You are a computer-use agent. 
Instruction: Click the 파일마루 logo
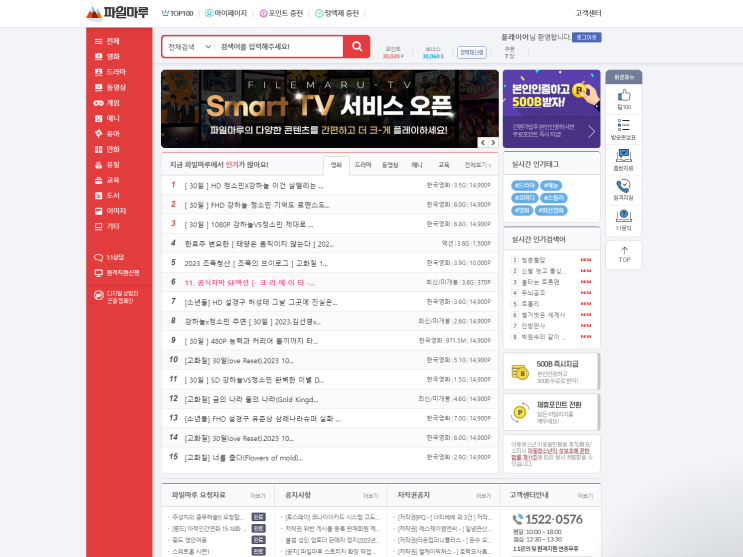click(117, 13)
